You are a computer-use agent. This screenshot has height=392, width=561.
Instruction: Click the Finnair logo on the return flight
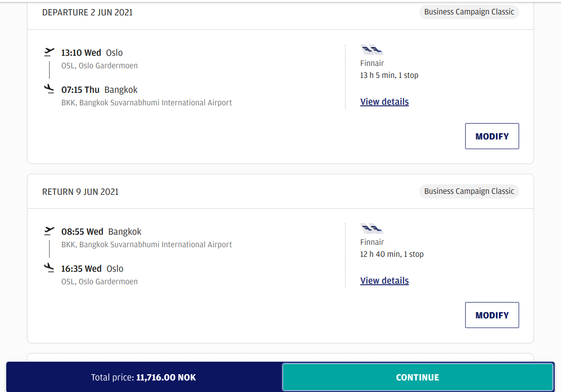click(x=372, y=228)
